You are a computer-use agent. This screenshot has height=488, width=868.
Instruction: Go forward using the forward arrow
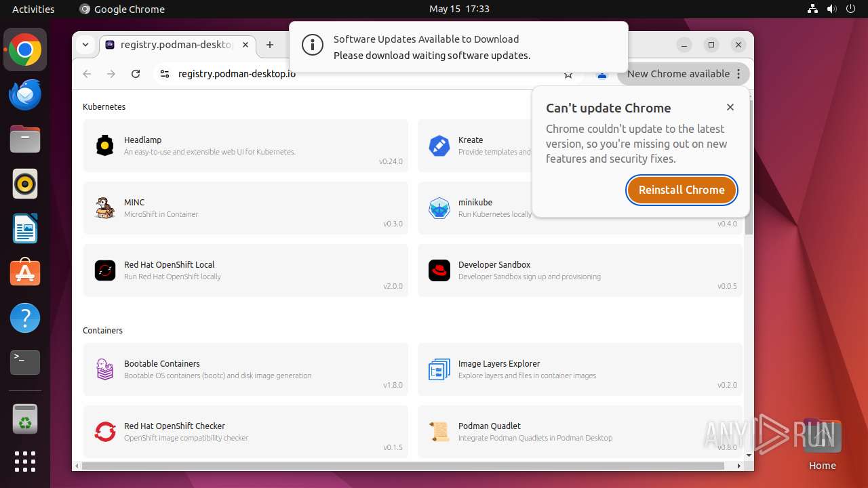point(111,74)
